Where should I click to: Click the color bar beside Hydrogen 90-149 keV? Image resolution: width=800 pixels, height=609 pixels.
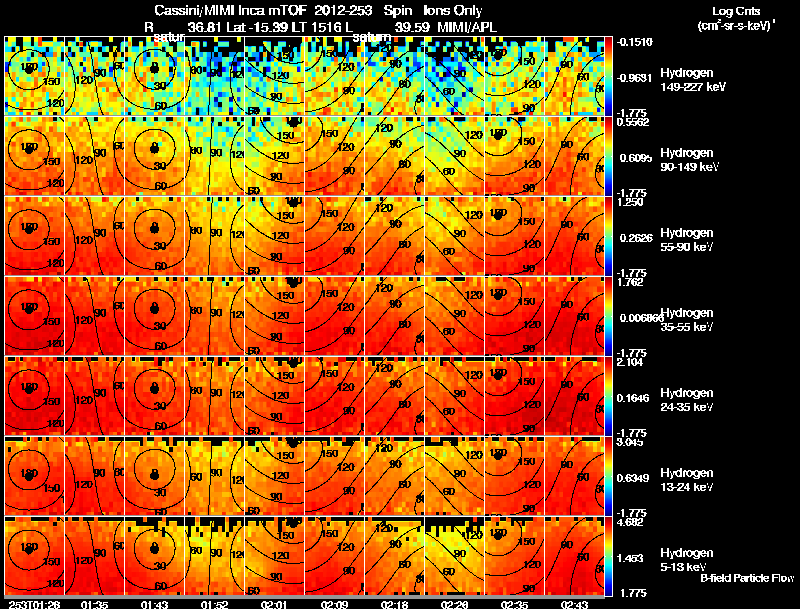pos(609,156)
